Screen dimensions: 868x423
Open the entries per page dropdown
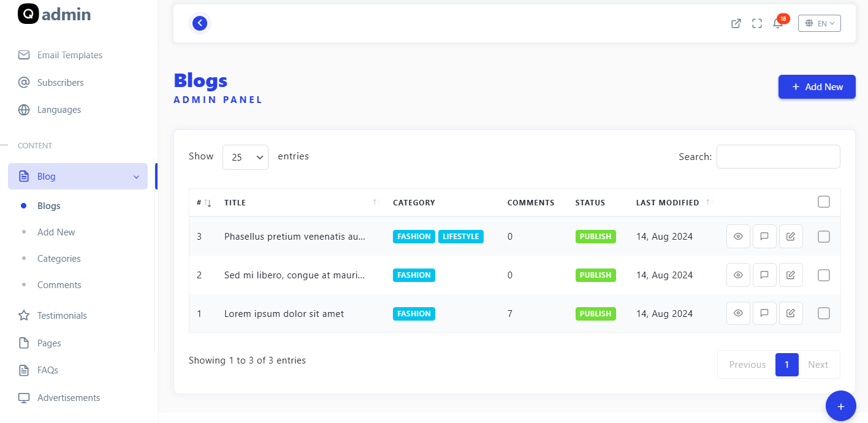[x=245, y=157]
